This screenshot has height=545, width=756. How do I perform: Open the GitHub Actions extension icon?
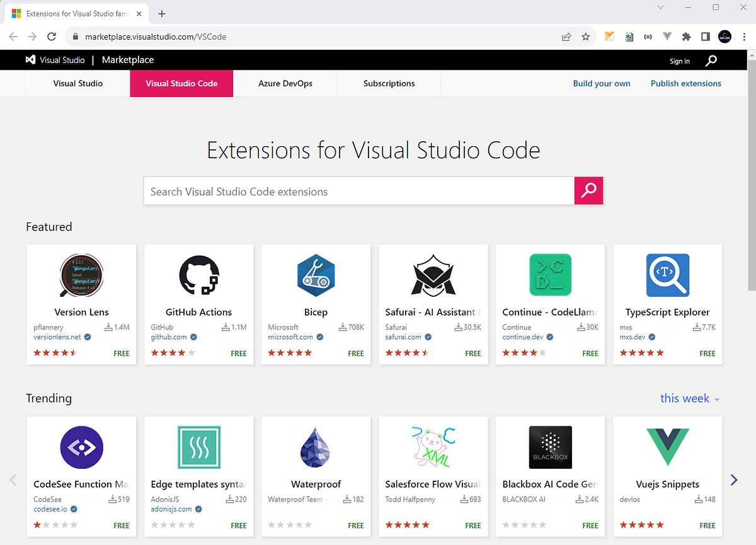(x=198, y=276)
